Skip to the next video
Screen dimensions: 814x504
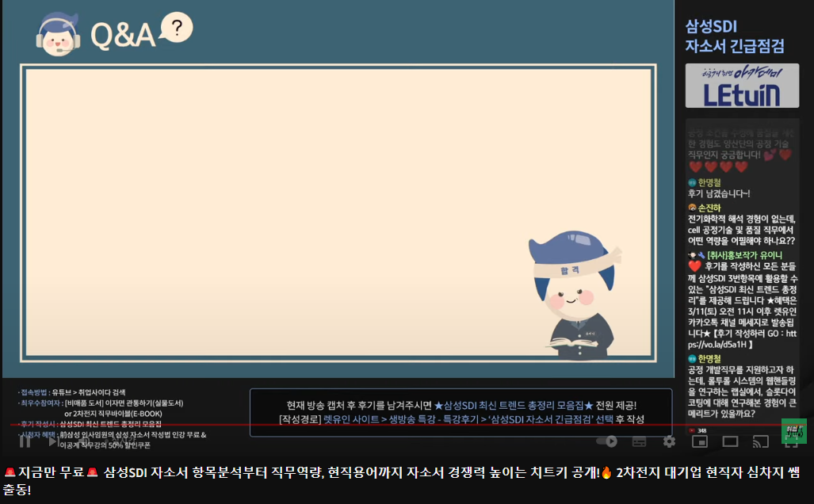[53, 441]
